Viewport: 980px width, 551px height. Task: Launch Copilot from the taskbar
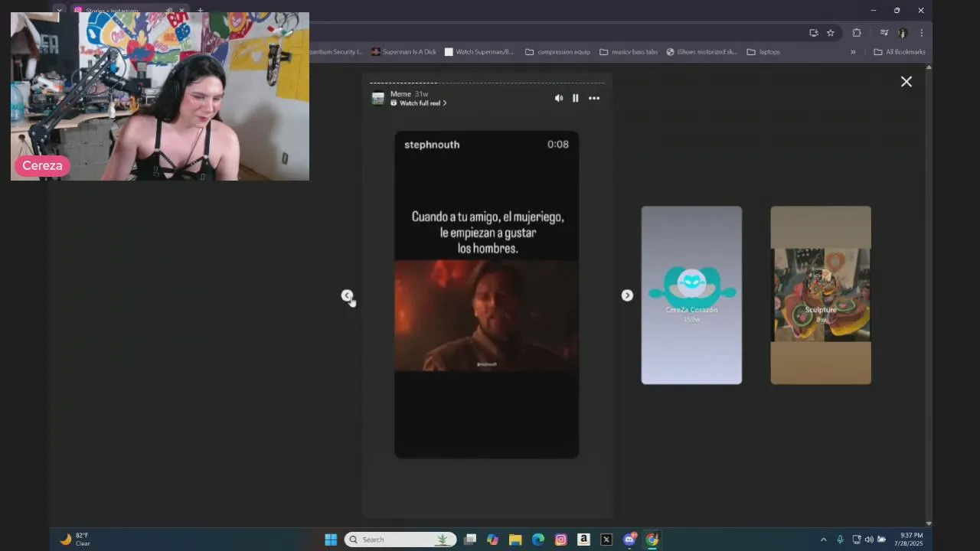pyautogui.click(x=492, y=540)
